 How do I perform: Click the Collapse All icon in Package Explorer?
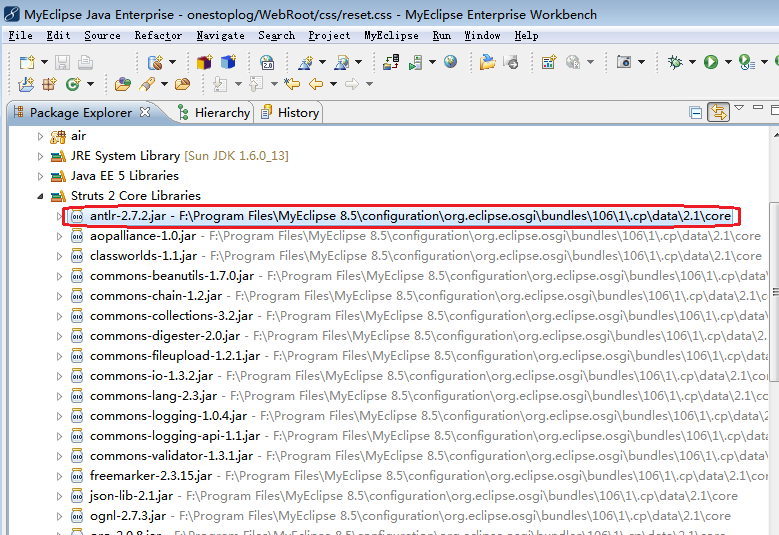tap(696, 113)
